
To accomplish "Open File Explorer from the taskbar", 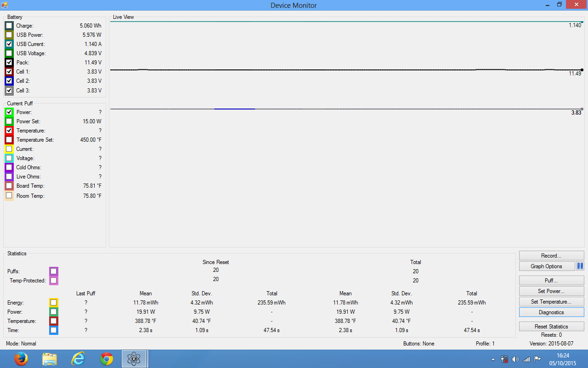I will click(50, 359).
